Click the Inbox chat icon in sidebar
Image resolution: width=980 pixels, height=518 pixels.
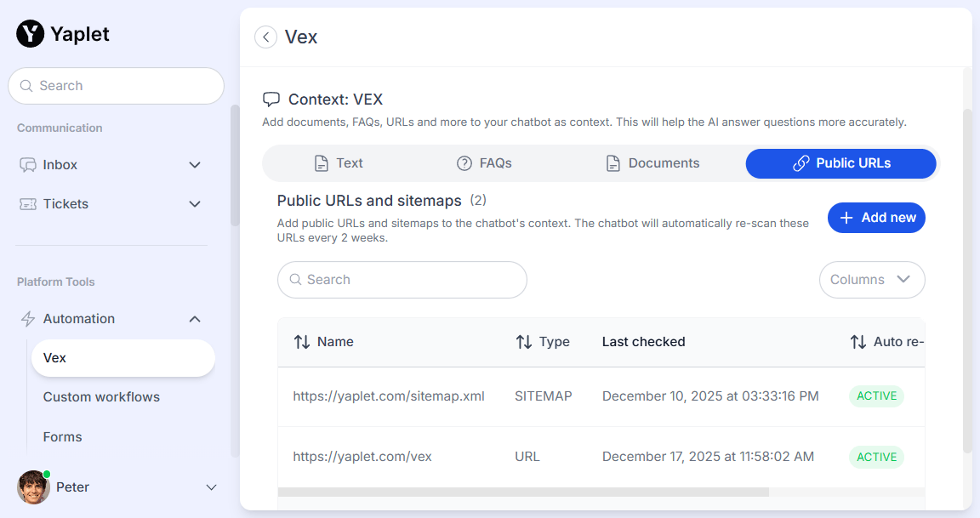28,165
